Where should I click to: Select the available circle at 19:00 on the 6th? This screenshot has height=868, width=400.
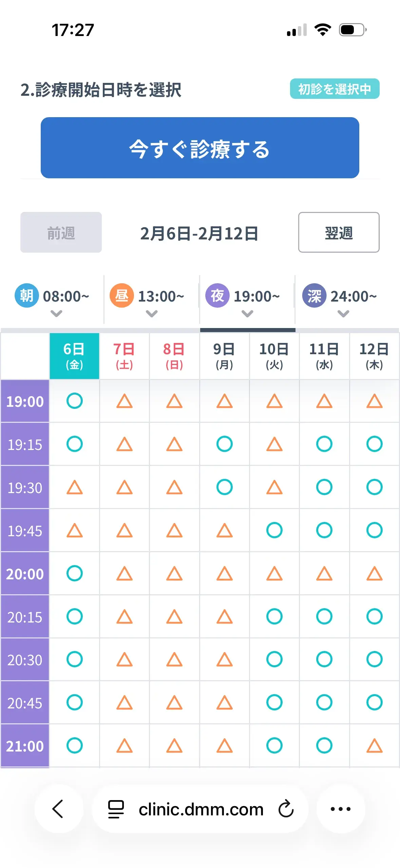[74, 401]
